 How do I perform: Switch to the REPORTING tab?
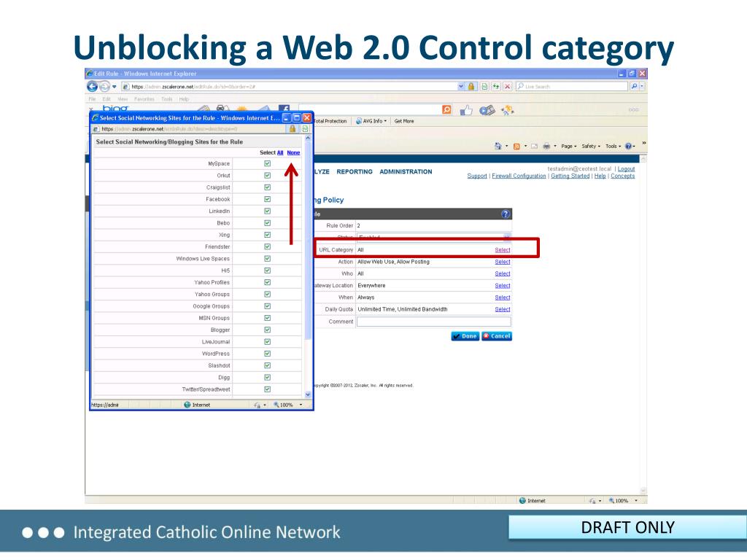[x=355, y=172]
